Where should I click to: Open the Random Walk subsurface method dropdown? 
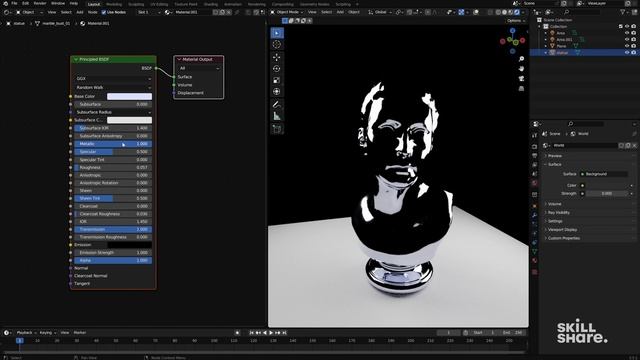point(113,87)
